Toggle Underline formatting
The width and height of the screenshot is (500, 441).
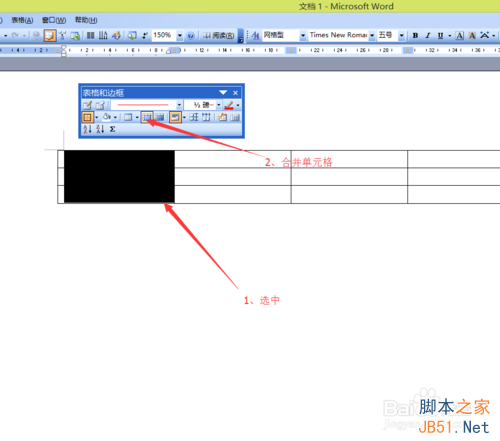[x=441, y=35]
